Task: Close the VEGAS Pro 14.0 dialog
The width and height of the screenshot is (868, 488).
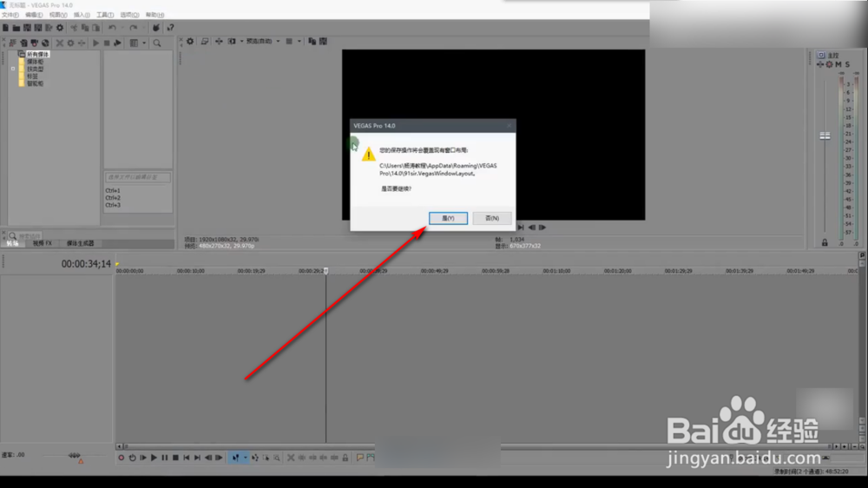Action: point(510,126)
